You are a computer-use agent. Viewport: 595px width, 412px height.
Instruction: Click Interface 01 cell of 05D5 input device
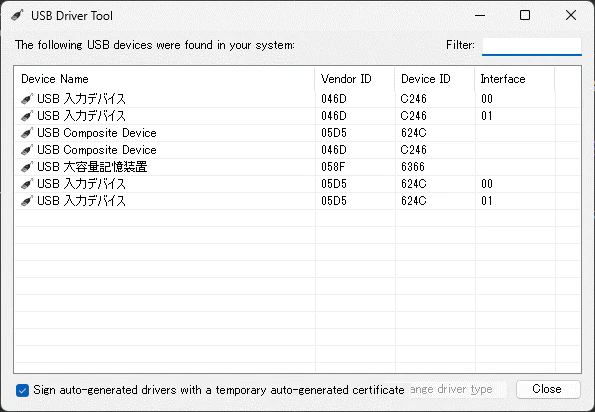pyautogui.click(x=487, y=201)
